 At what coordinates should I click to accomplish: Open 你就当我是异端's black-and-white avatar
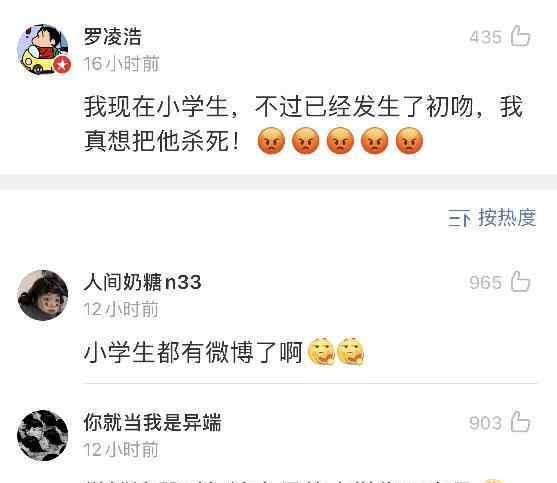(43, 435)
